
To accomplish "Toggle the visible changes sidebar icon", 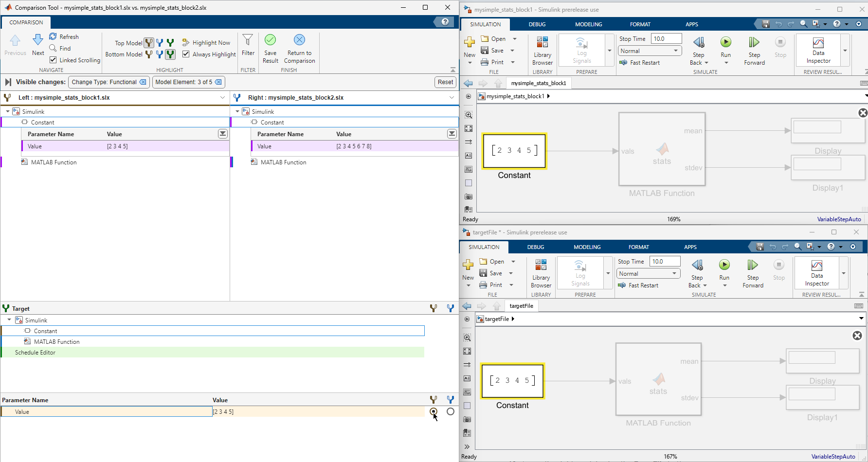I will [x=8, y=82].
